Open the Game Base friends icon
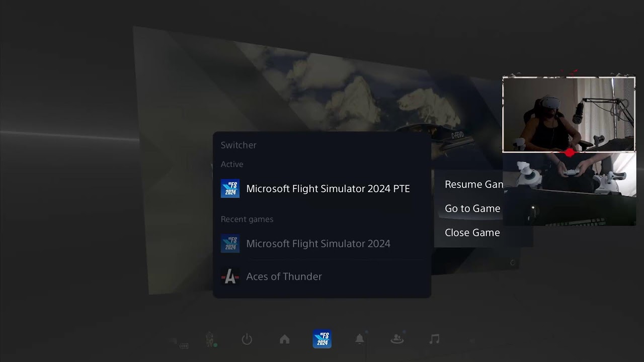The width and height of the screenshot is (644, 362). pos(397,339)
